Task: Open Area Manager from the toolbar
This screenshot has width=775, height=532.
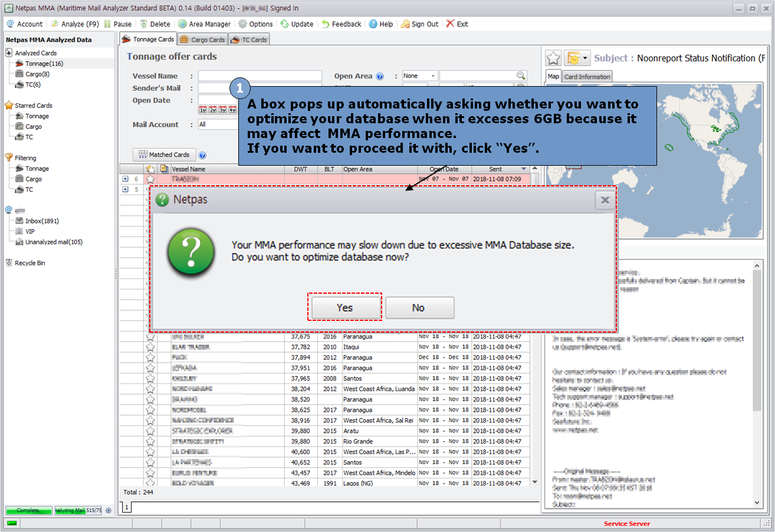Action: click(x=204, y=24)
